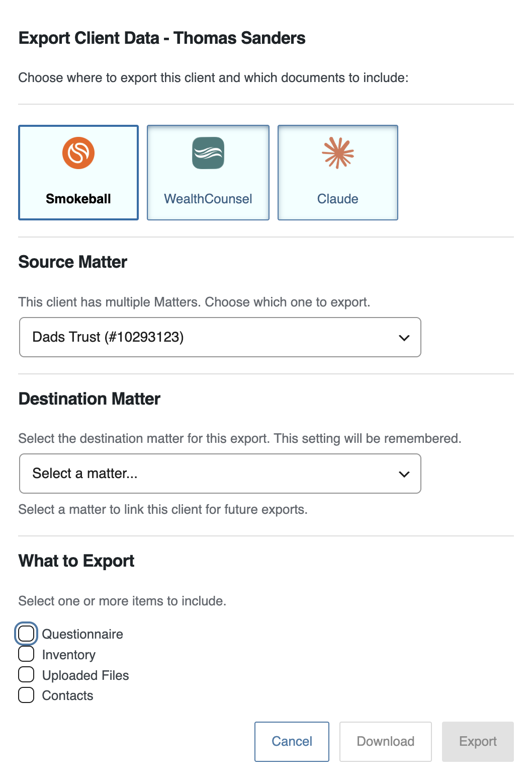The width and height of the screenshot is (532, 781).
Task: Select the Smokeball export destination logo
Action: click(78, 173)
